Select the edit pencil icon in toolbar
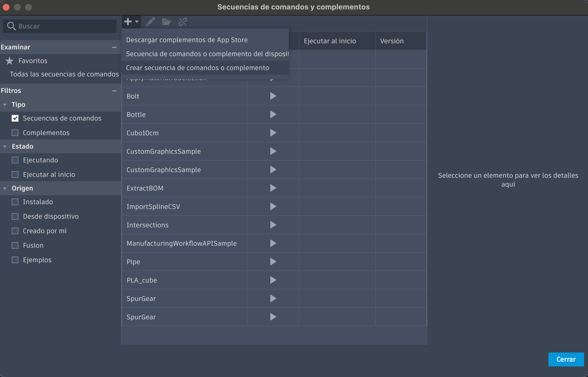Image resolution: width=588 pixels, height=377 pixels. pyautogui.click(x=150, y=21)
